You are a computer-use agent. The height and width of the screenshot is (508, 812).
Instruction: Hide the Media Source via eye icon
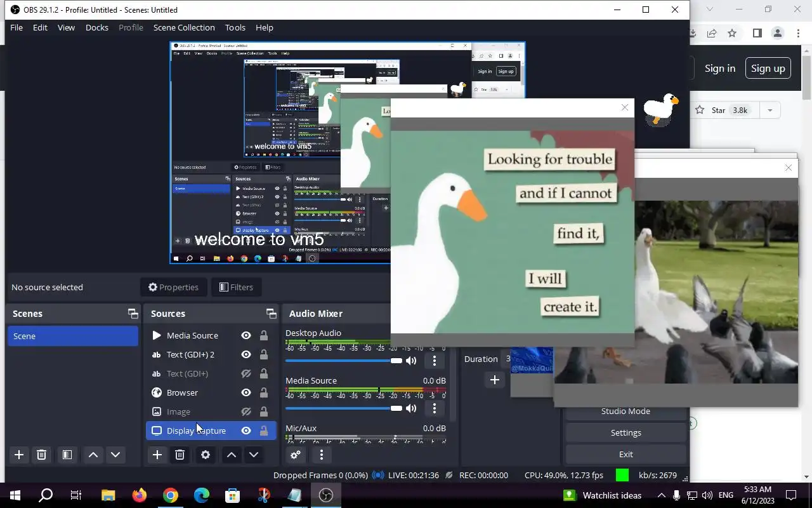(246, 335)
